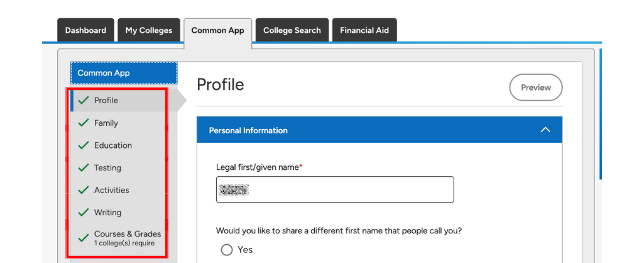Collapse the Personal Information chevron
This screenshot has width=644, height=263.
(x=545, y=130)
